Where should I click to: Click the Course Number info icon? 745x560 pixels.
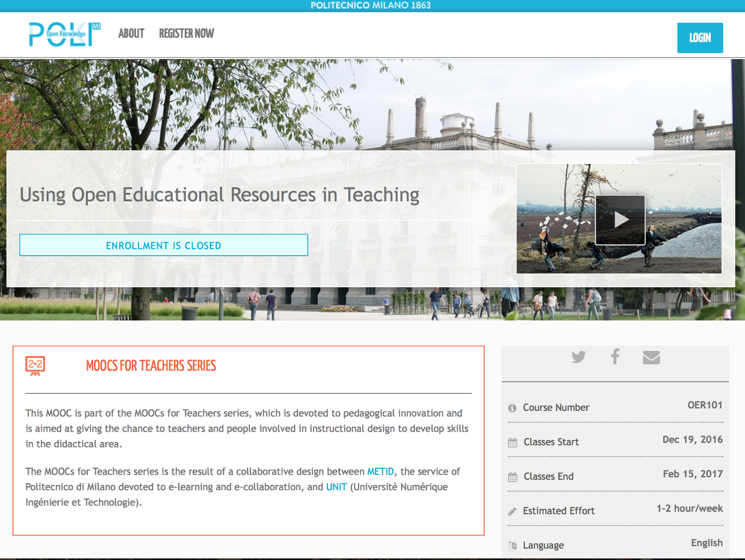[x=512, y=408]
